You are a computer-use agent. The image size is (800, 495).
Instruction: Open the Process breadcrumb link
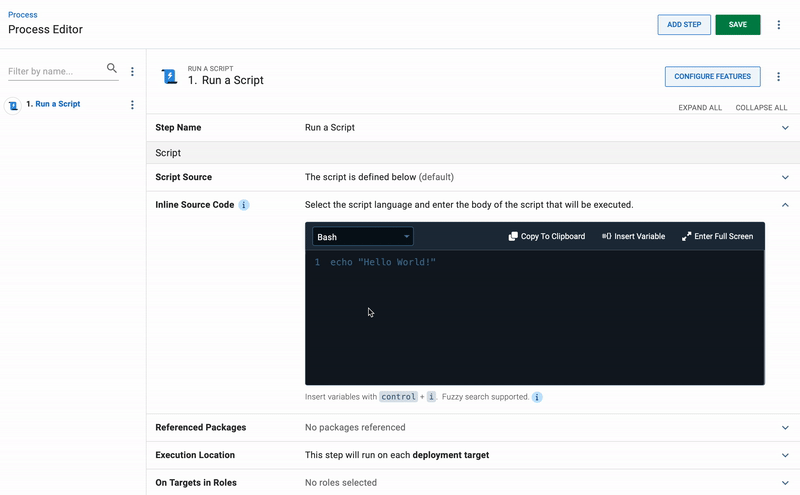click(x=22, y=15)
